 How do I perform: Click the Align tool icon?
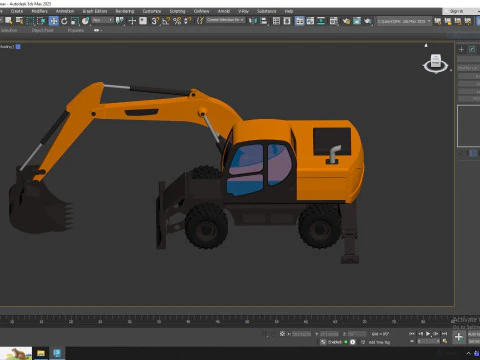point(264,21)
